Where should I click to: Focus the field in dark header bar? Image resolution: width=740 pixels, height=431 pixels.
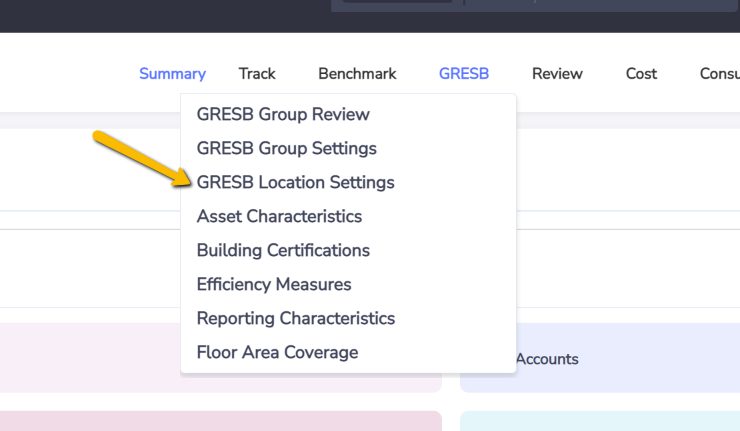(535, 5)
